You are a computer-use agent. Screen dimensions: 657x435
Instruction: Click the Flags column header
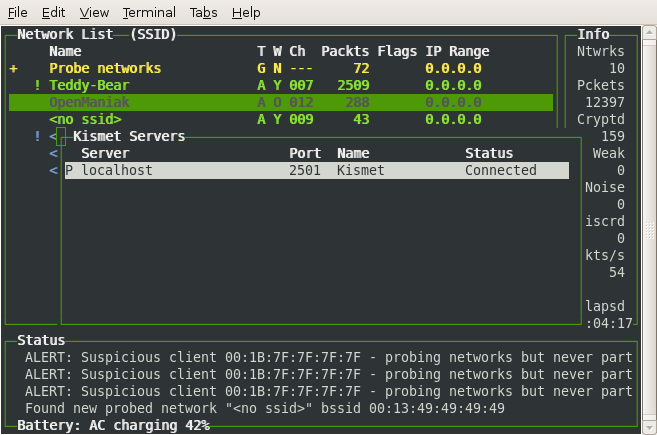pos(397,51)
